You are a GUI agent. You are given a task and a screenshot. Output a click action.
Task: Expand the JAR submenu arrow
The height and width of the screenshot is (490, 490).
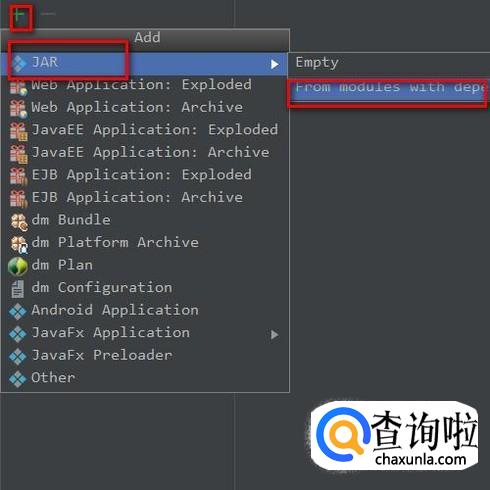(x=274, y=64)
